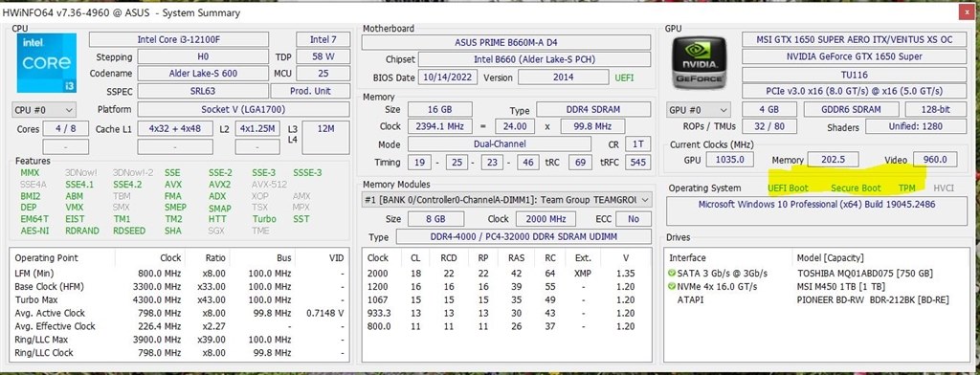The width and height of the screenshot is (980, 375).
Task: Click the XMP entry in timings table
Action: tap(583, 274)
